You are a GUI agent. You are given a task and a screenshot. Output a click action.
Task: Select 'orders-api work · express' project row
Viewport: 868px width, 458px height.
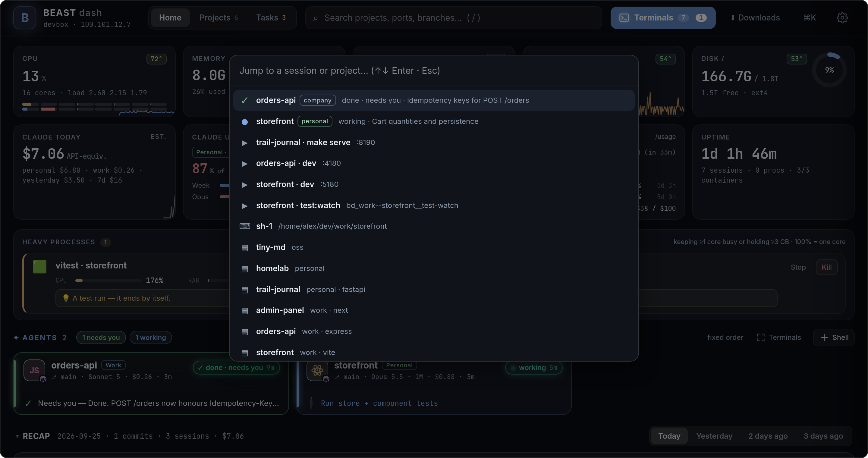coord(434,332)
